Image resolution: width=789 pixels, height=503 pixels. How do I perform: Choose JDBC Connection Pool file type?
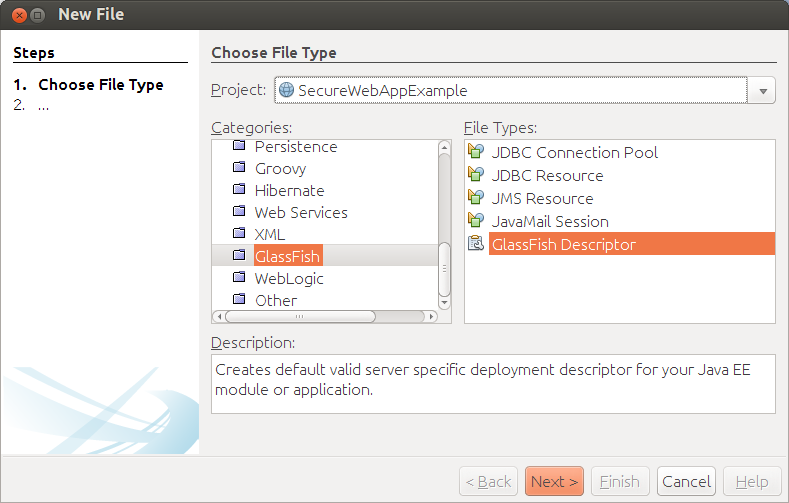click(x=574, y=152)
